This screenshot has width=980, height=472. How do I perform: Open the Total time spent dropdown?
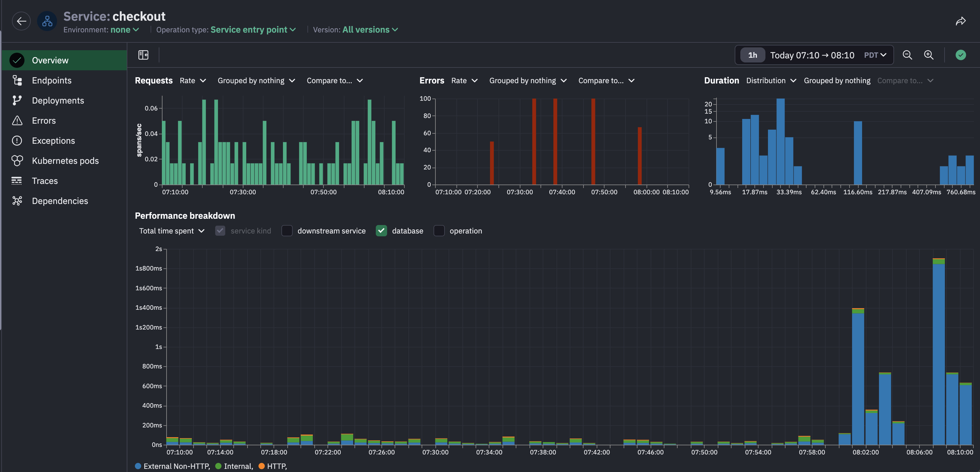pyautogui.click(x=172, y=231)
